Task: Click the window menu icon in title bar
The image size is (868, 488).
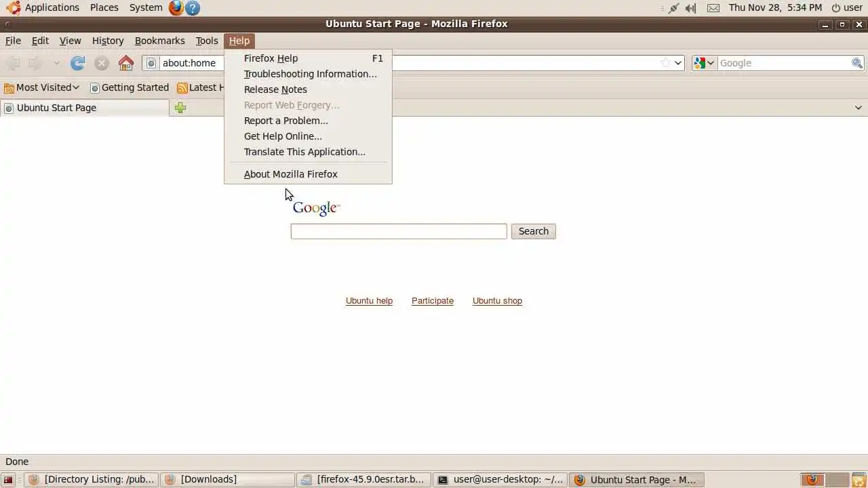Action: tap(8, 24)
